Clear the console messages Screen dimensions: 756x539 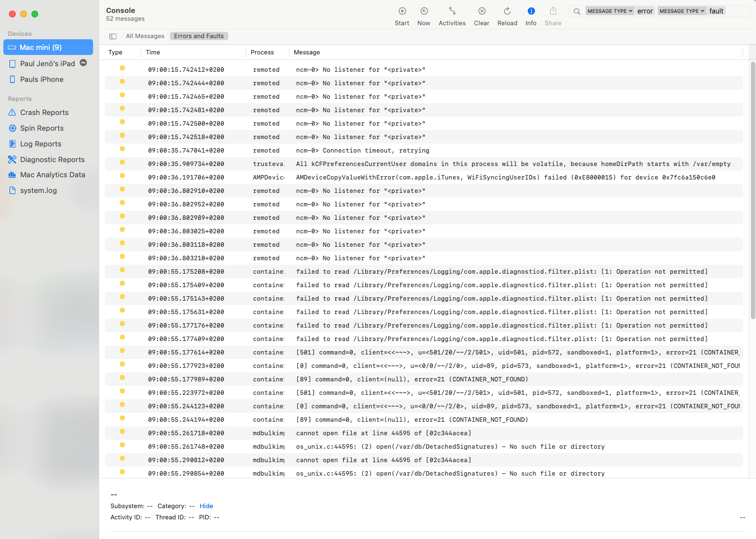tap(482, 11)
